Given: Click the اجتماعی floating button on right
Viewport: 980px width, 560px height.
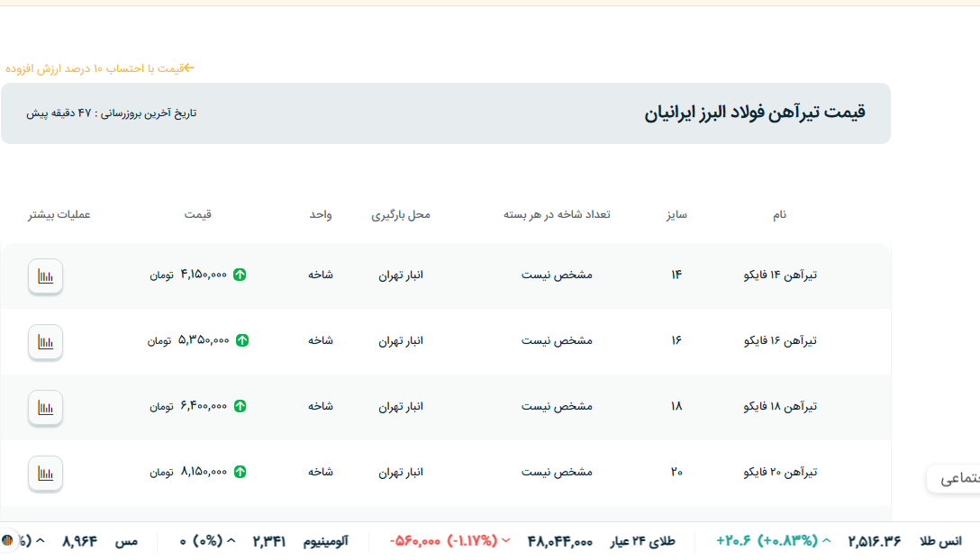Looking at the screenshot, I should [x=957, y=479].
